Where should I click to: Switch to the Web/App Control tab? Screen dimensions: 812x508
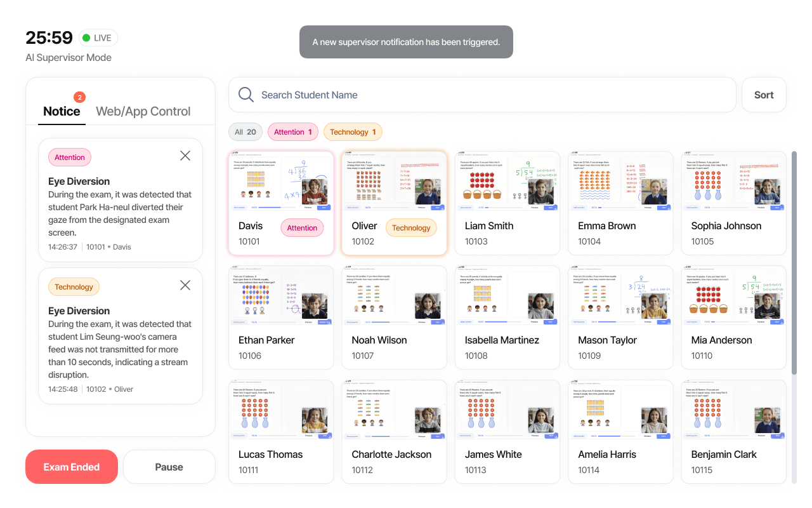(x=143, y=112)
